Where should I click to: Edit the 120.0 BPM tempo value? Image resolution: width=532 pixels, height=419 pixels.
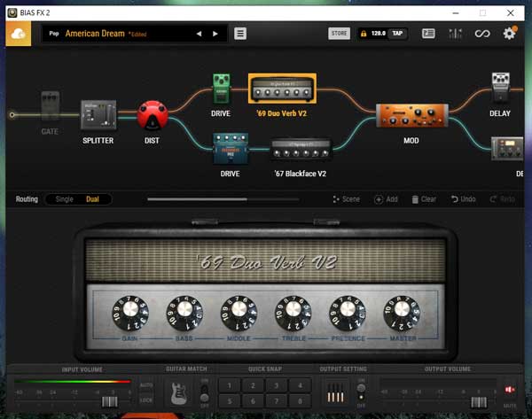pos(379,34)
